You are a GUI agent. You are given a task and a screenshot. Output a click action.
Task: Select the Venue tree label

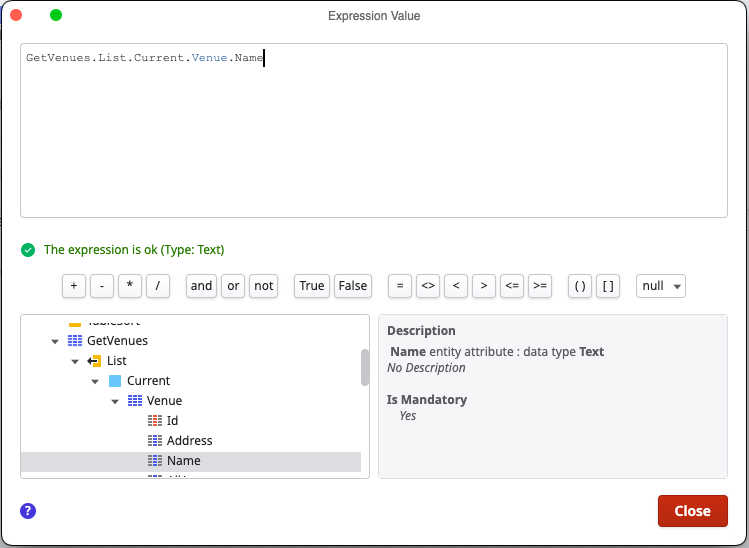point(164,401)
